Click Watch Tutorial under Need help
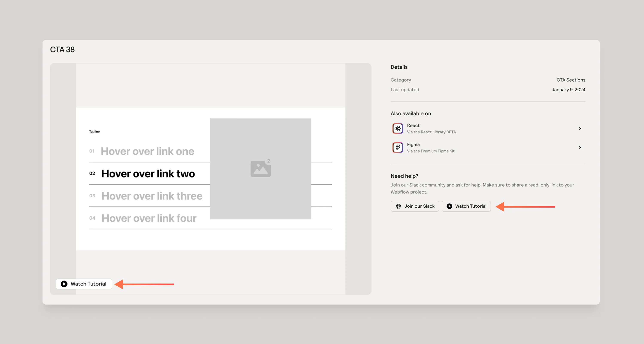 click(466, 206)
